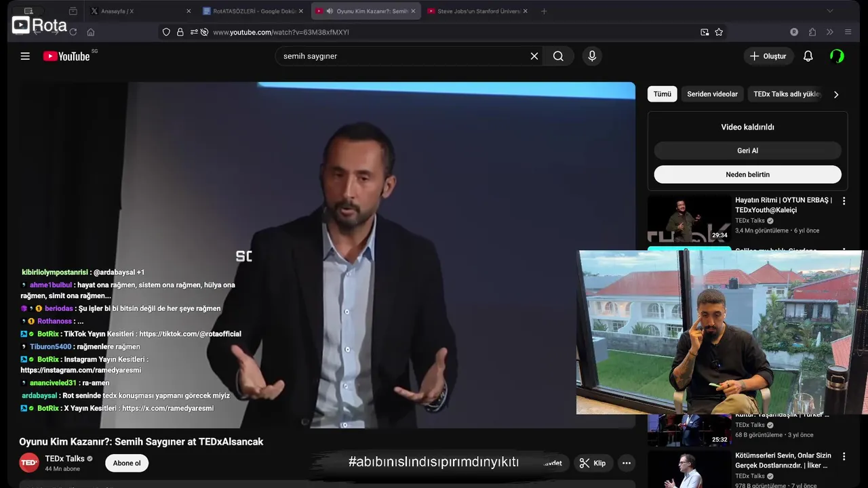Screen dimensions: 868x488
Task: Click "Video kaldırıldı" notice text
Action: 748,127
